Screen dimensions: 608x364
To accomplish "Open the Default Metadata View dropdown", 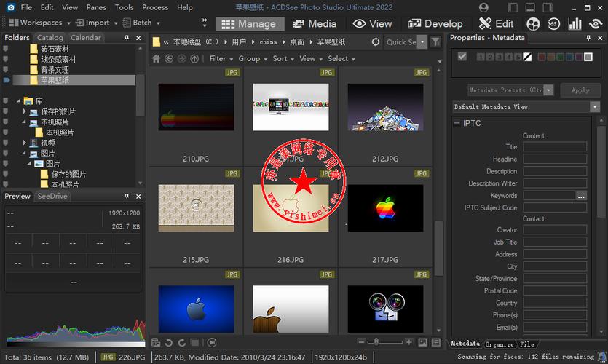I will pos(595,107).
